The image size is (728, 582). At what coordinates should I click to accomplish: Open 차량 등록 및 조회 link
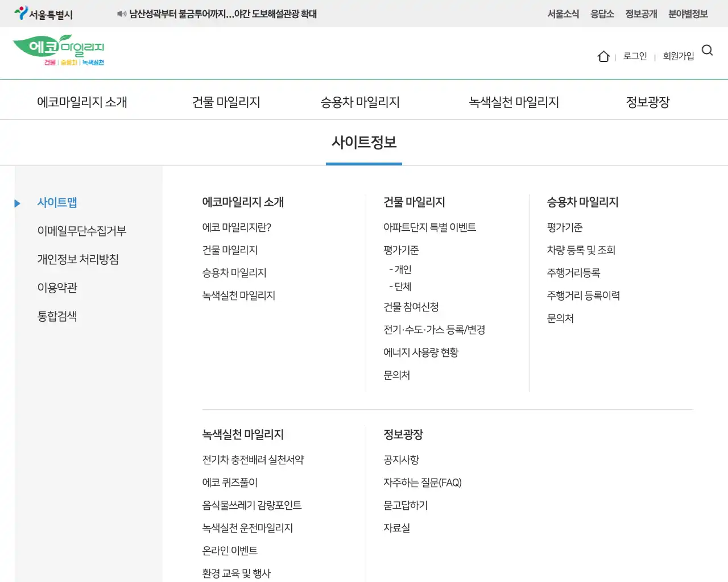(581, 250)
